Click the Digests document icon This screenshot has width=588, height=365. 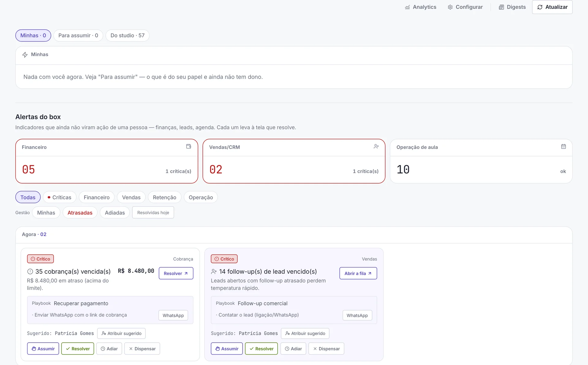point(501,7)
